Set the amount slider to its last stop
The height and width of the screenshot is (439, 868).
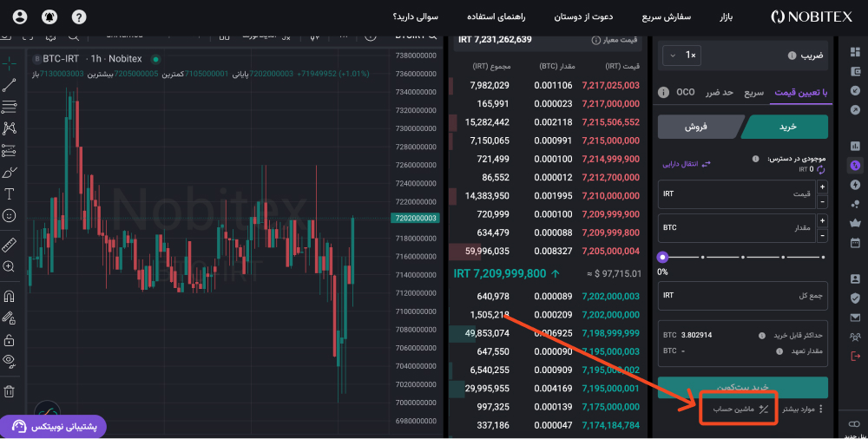coord(823,257)
